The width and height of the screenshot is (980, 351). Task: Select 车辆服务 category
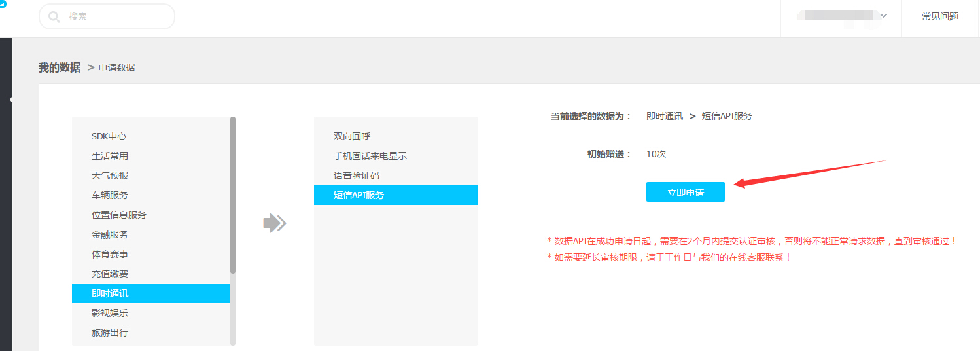[110, 195]
